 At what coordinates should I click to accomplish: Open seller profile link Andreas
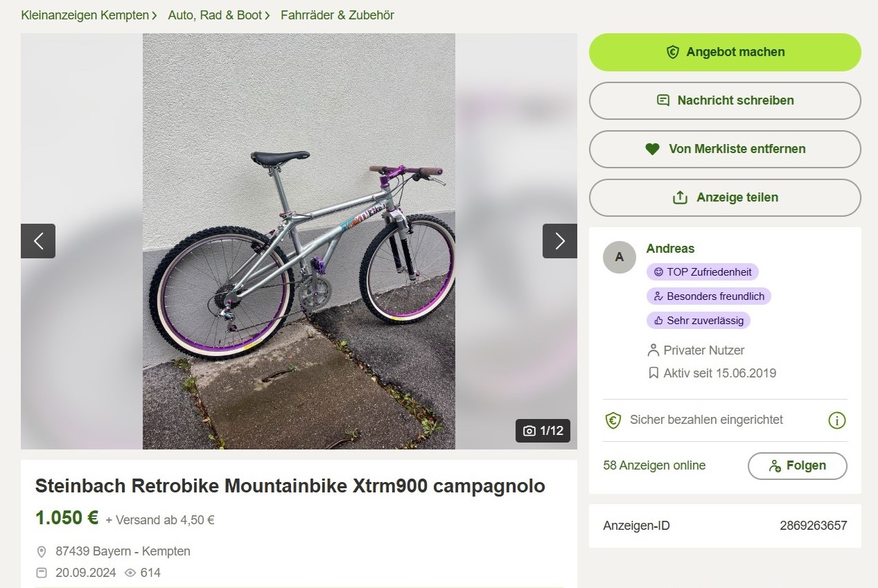coord(670,249)
